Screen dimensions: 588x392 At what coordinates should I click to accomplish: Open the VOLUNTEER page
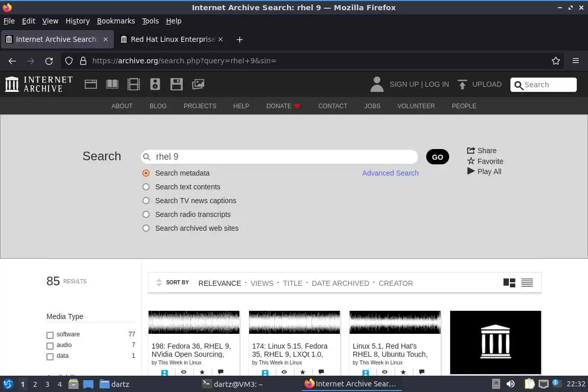click(416, 106)
